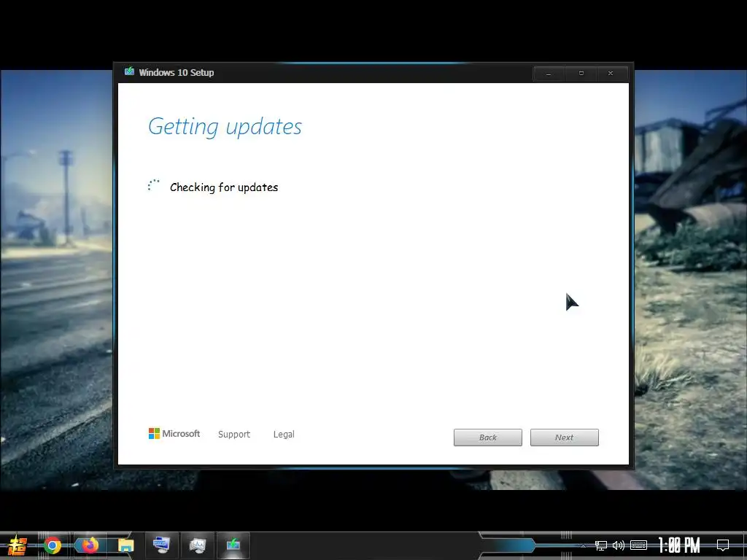
Task: Launch Firefox from the taskbar
Action: [89, 545]
